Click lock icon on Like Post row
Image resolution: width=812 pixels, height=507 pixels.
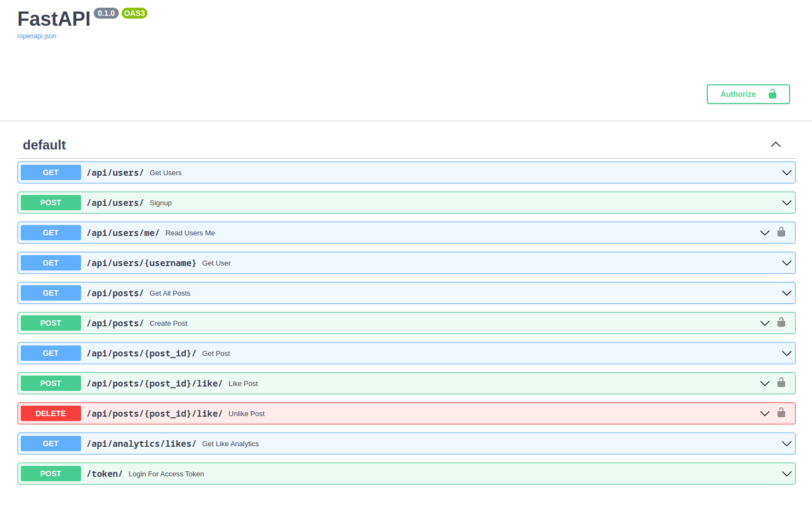(x=781, y=383)
